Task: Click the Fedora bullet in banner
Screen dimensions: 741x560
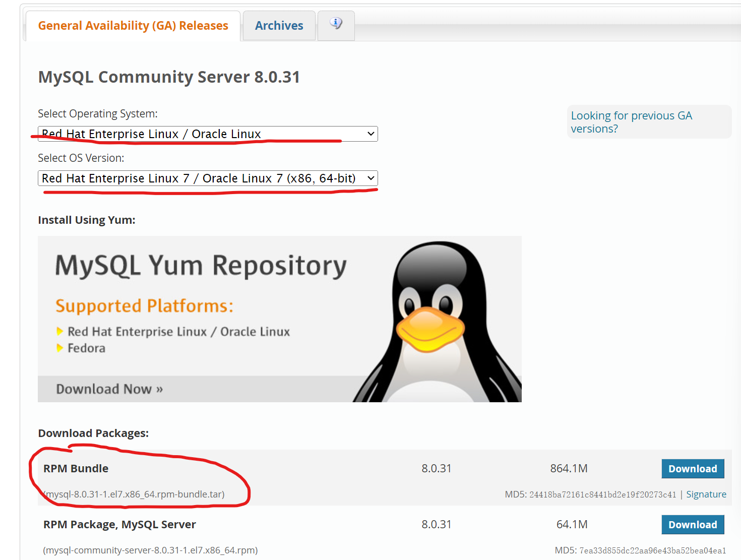Action: (81, 348)
